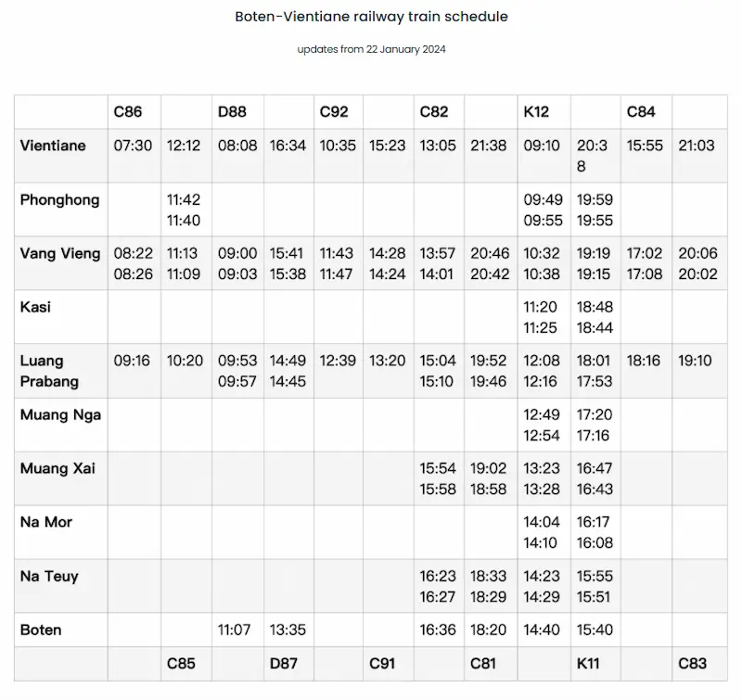Click the Boten station row header

(41, 630)
